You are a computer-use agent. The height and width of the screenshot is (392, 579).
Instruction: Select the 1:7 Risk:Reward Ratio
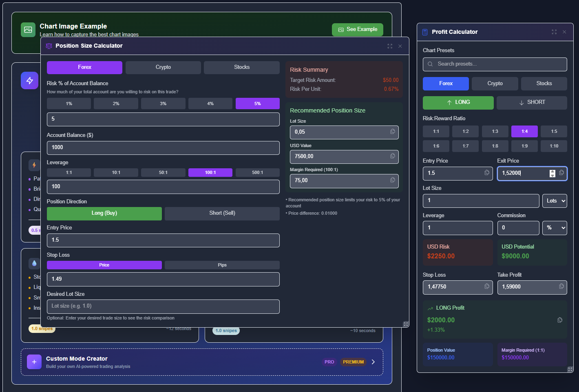click(465, 146)
